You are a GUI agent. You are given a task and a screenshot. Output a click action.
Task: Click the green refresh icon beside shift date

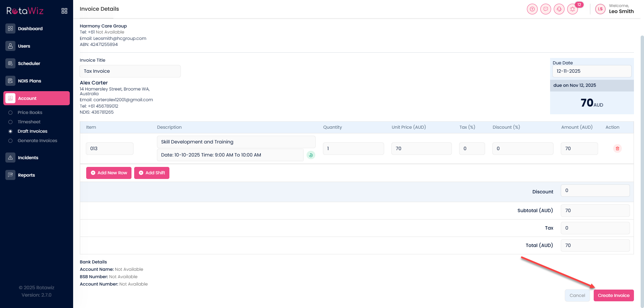coord(311,155)
